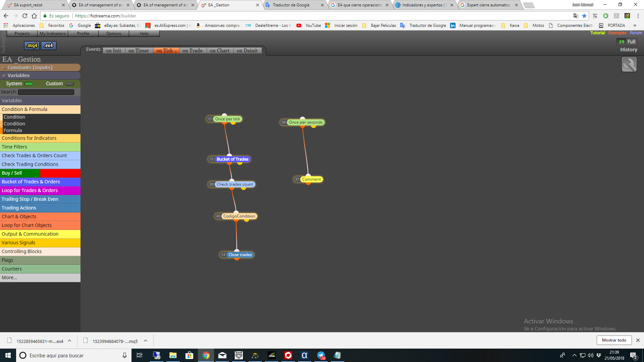Switch to the on Init tab

(114, 51)
